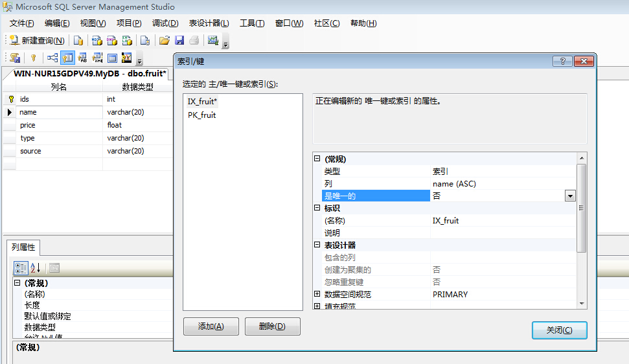The width and height of the screenshot is (629, 364).
Task: Expand the 填充规范 node
Action: [x=317, y=306]
